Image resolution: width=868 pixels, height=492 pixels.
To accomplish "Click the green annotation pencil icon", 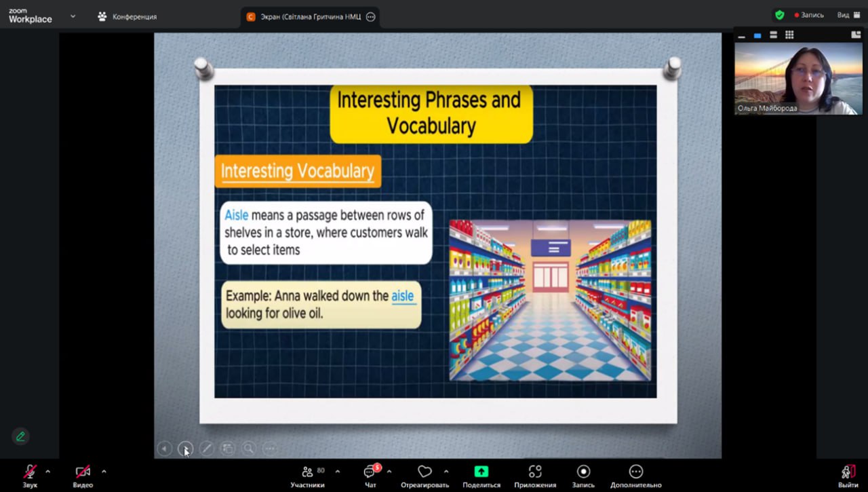I will (20, 436).
